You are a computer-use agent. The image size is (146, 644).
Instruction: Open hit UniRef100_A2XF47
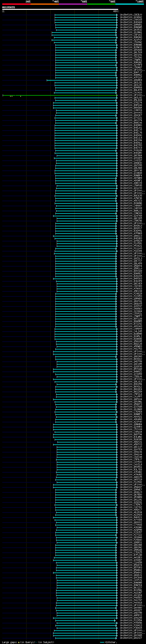[x=131, y=40]
